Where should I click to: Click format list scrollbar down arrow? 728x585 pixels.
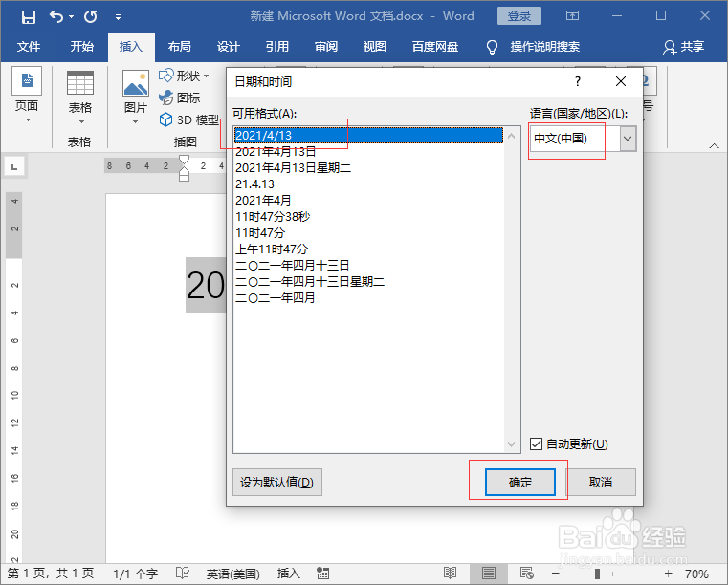coord(511,444)
